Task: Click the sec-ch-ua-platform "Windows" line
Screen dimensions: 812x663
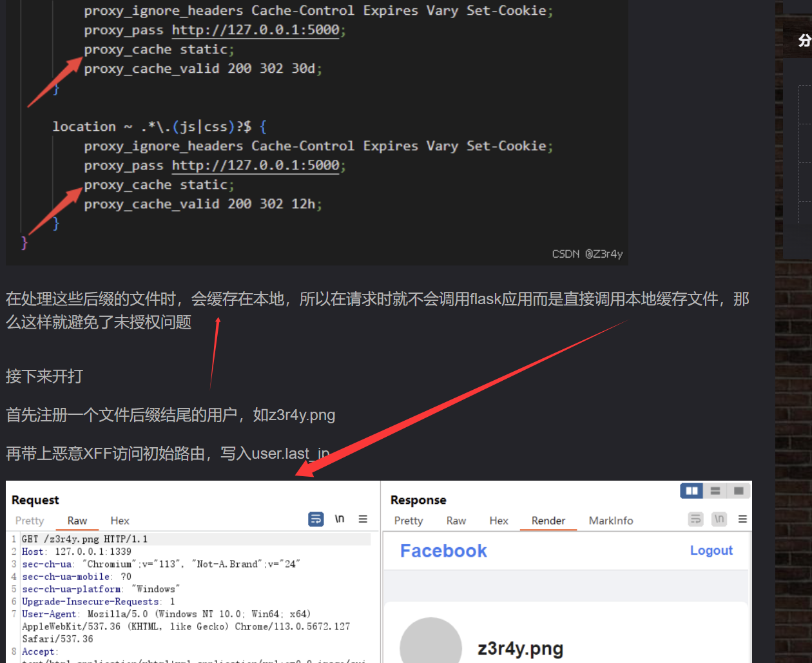Action: [101, 589]
